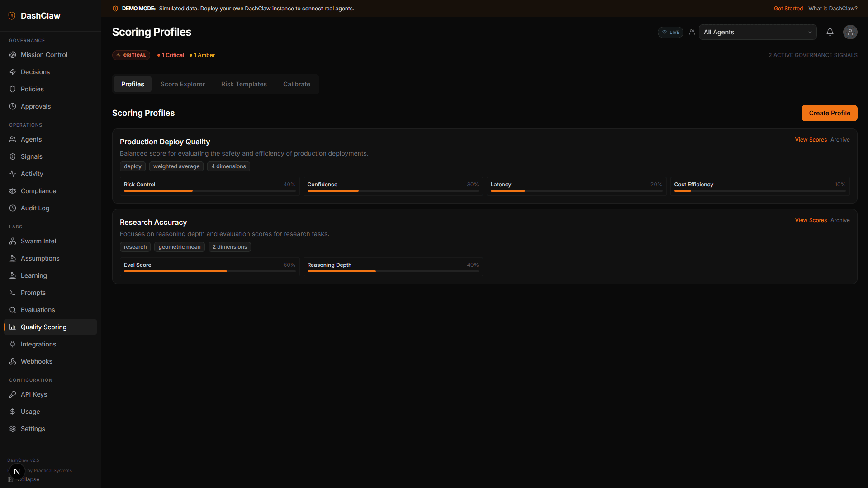Click the DashClaw logo icon
Screen dimensions: 868x488
(x=12, y=16)
